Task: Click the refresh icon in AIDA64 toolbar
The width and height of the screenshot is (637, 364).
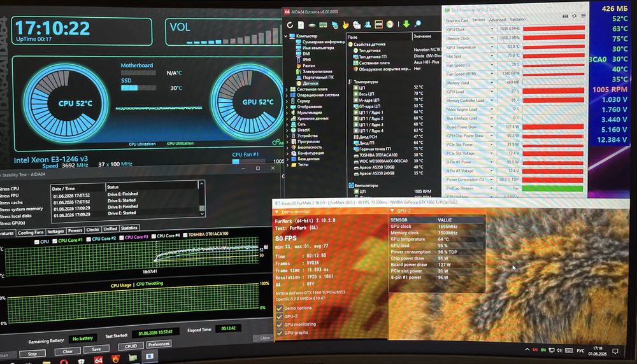Action: (290, 25)
